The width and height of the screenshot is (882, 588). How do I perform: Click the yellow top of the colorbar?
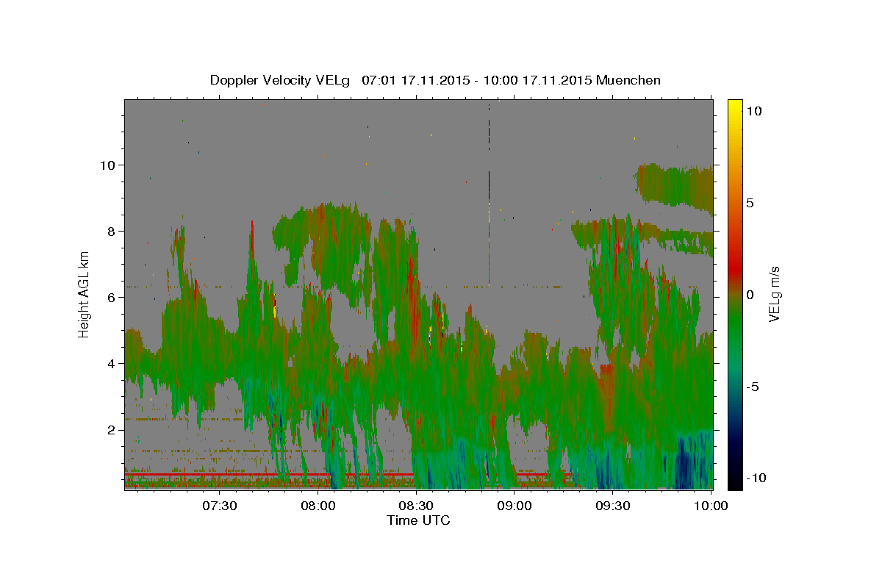pyautogui.click(x=734, y=107)
